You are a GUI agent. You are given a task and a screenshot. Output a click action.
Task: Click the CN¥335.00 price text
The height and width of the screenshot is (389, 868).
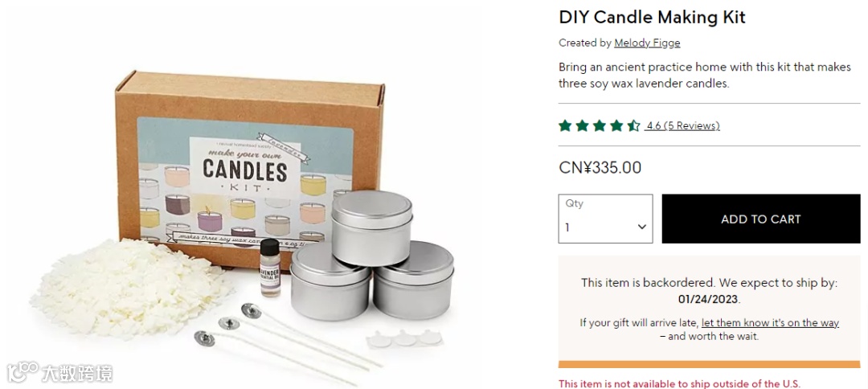[x=600, y=167]
